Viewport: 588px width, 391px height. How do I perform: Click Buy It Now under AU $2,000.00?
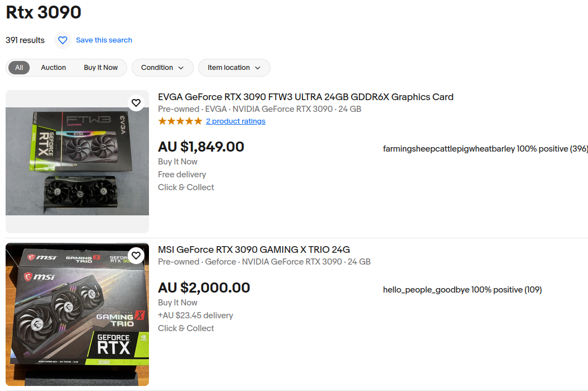178,303
